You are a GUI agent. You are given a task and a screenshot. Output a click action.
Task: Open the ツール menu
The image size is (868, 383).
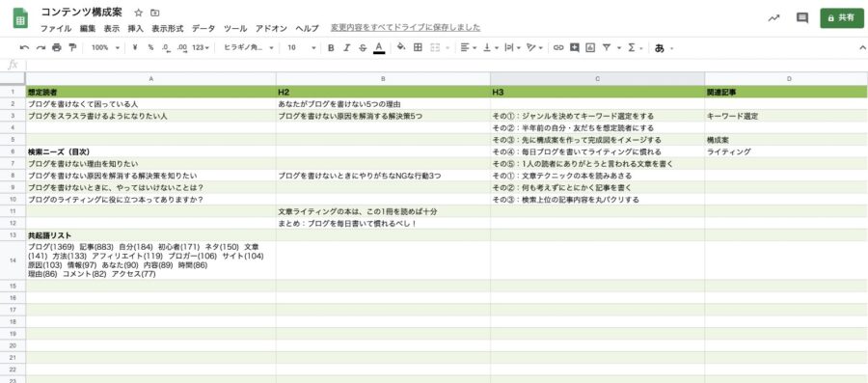pos(235,28)
